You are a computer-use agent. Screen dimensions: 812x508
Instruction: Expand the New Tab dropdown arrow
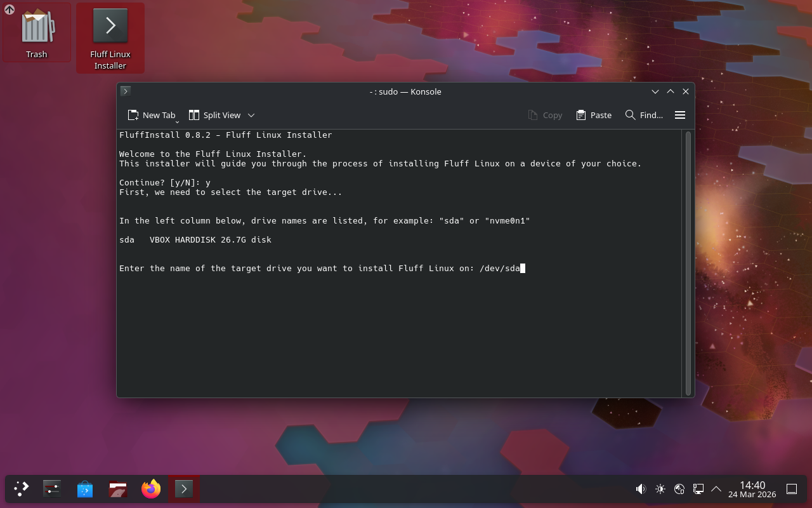tap(177, 121)
